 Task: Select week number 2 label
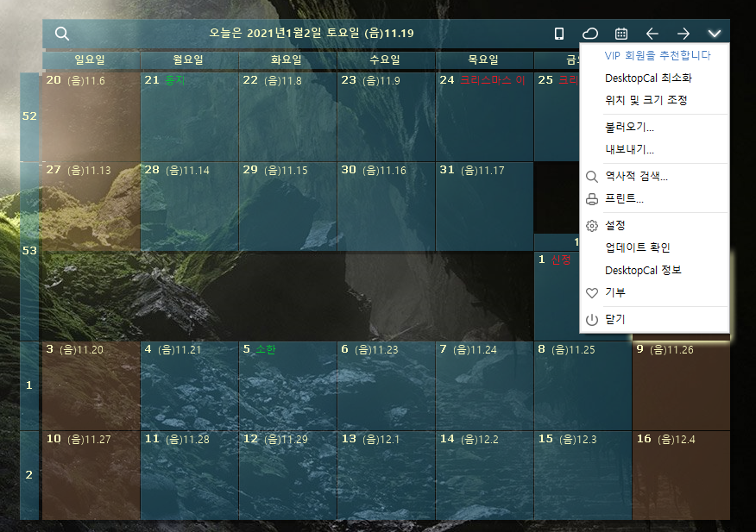click(29, 474)
